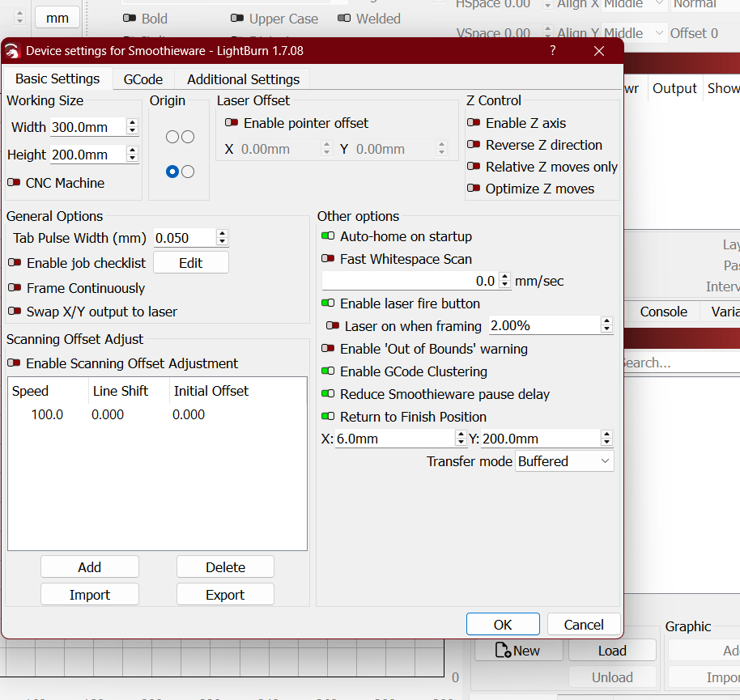The height and width of the screenshot is (700, 740).
Task: Toggle Enable GCode Clustering
Action: click(x=328, y=371)
